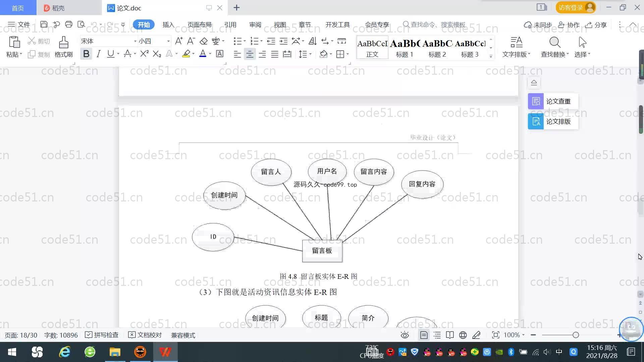Toggle eye protection mode icon
This screenshot has height=362, width=644.
[x=405, y=335]
